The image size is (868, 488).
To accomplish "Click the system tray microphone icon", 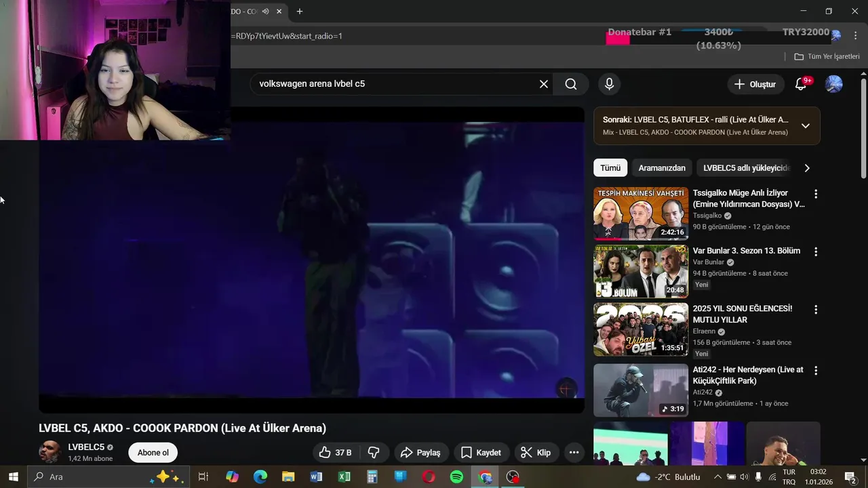I will (758, 476).
